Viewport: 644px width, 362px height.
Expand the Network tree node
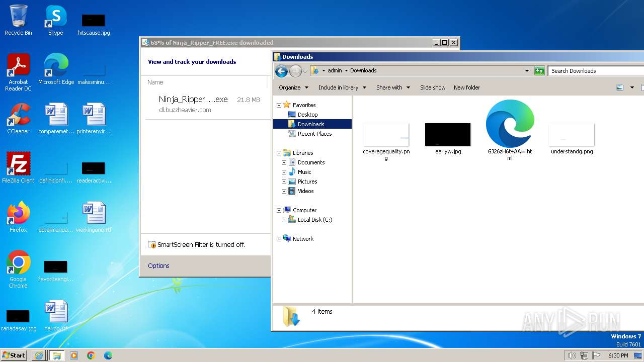279,239
